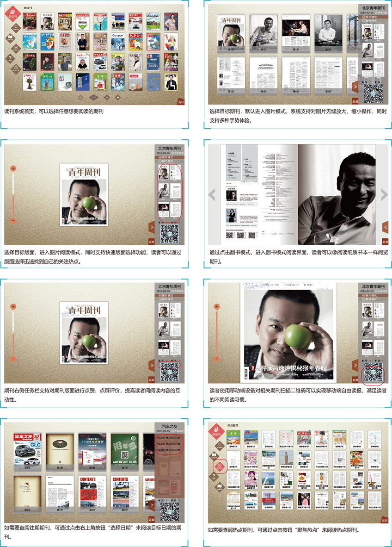
Task: Open the category map icon on the magazine homepage
Action: click(11, 37)
